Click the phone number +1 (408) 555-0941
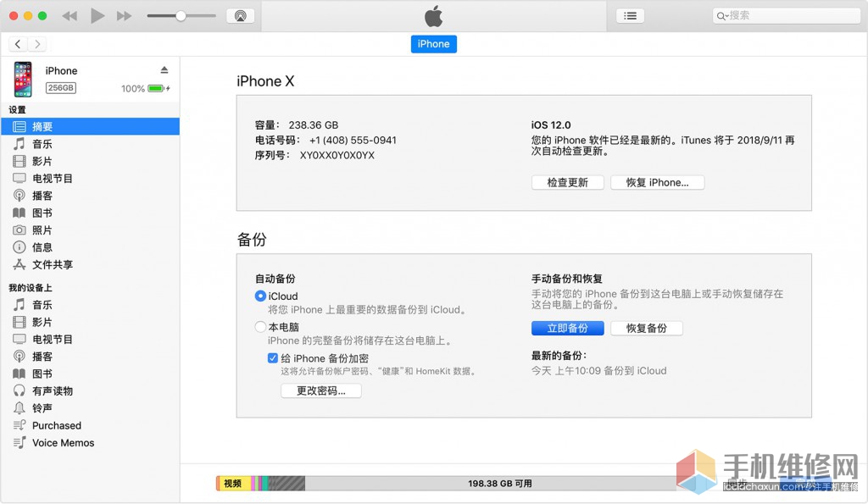The image size is (868, 504). [x=353, y=141]
